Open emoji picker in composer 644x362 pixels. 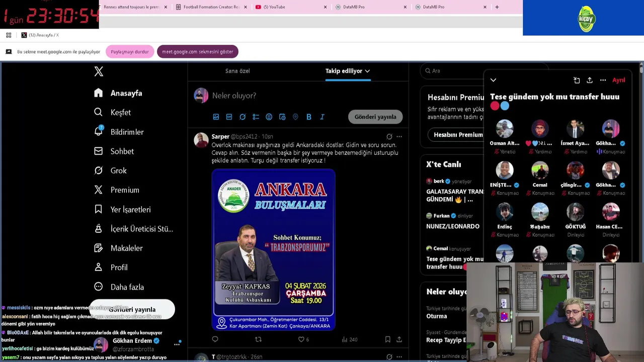tap(269, 117)
